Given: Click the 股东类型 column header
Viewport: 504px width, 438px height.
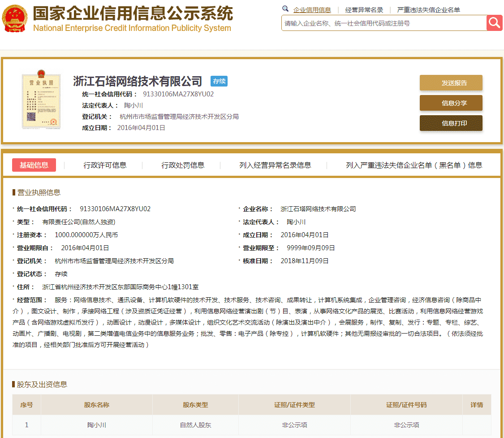Looking at the screenshot, I should (x=195, y=405).
